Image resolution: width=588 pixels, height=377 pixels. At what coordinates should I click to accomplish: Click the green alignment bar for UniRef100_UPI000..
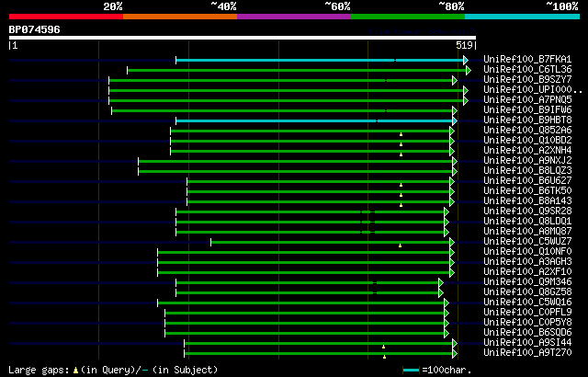tap(286, 90)
